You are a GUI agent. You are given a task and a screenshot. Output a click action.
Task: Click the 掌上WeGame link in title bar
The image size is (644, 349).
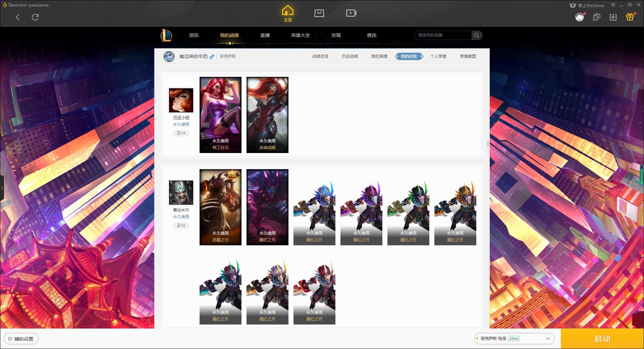[587, 5]
